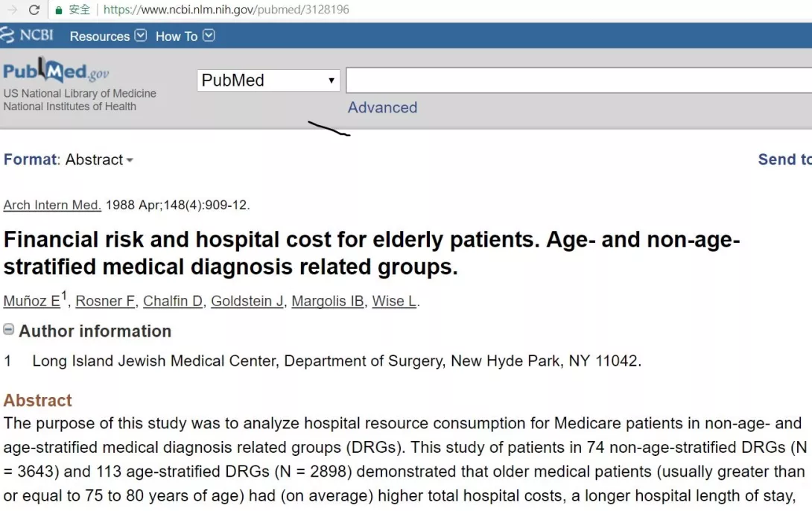Open author Wise L link
812x511 pixels.
point(395,301)
